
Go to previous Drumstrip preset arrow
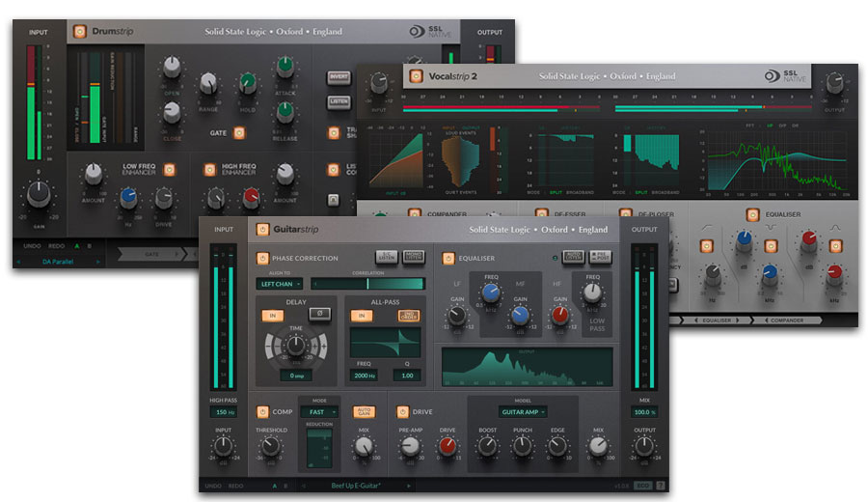coord(18,262)
